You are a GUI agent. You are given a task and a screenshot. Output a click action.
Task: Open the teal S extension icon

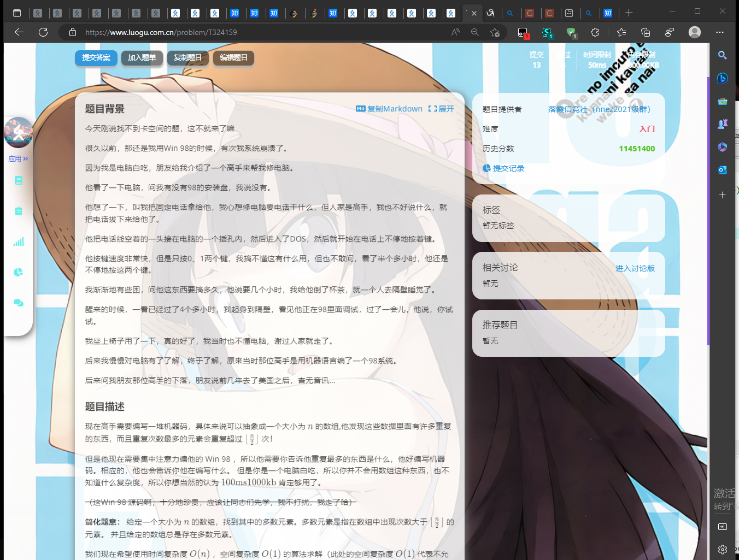(547, 32)
